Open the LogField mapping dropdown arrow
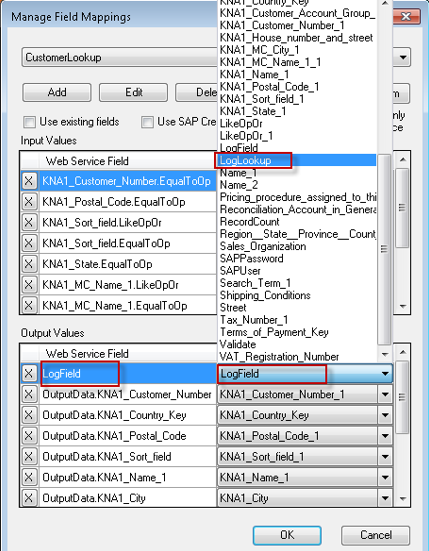Image resolution: width=429 pixels, height=551 pixels. point(385,374)
